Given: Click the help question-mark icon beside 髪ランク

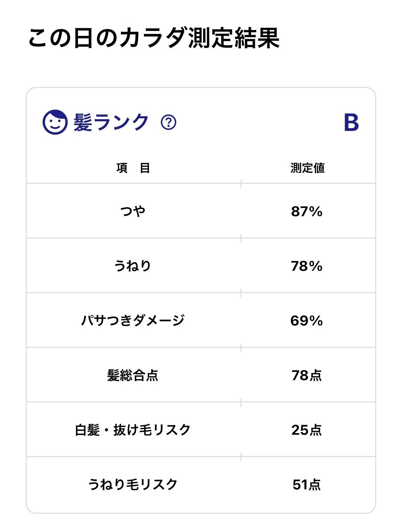Looking at the screenshot, I should pos(168,122).
